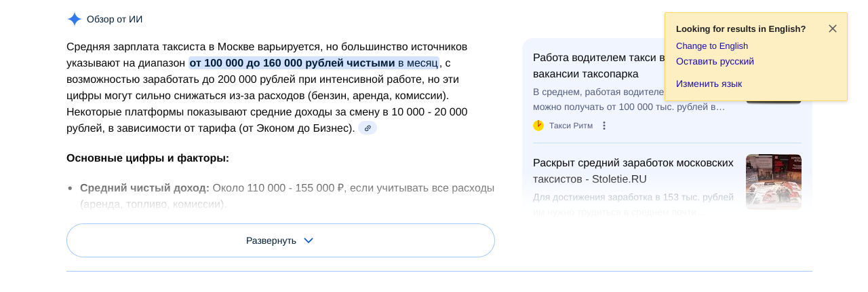Click the blue AI overview sparkle icon

coord(75,19)
